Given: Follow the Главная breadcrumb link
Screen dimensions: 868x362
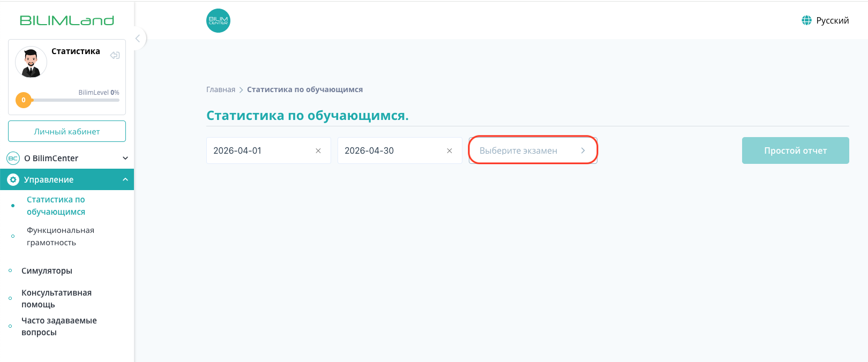Looking at the screenshot, I should pyautogui.click(x=221, y=89).
